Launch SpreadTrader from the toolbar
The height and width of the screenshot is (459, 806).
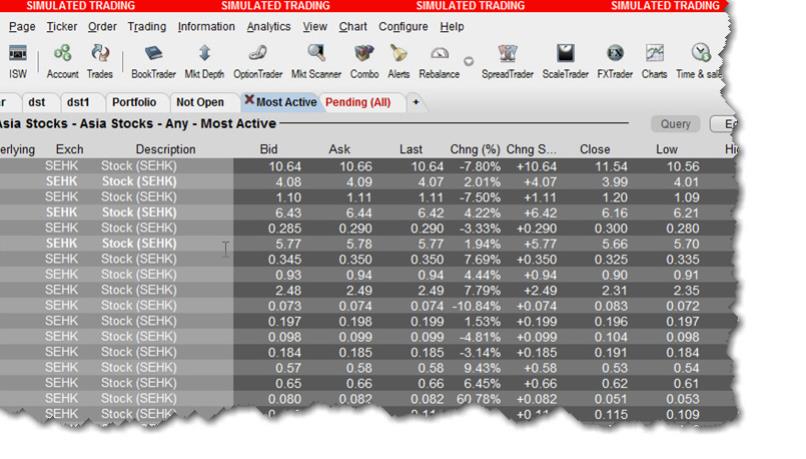[x=508, y=59]
